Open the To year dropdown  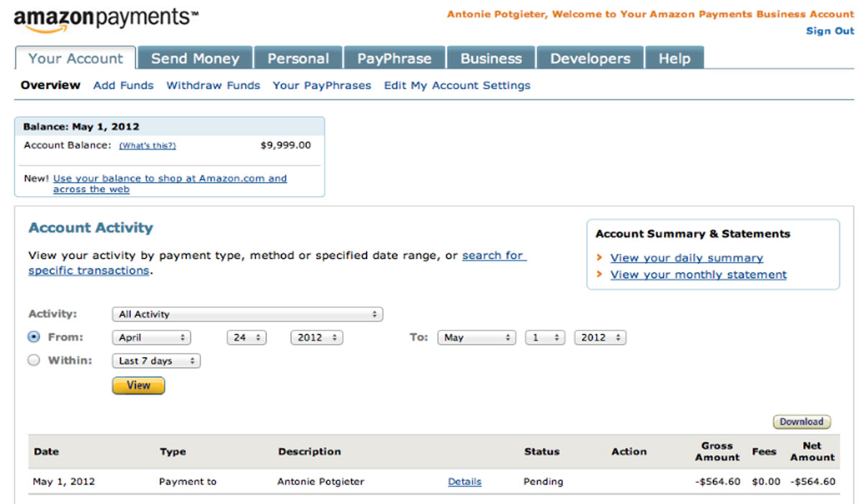click(600, 338)
